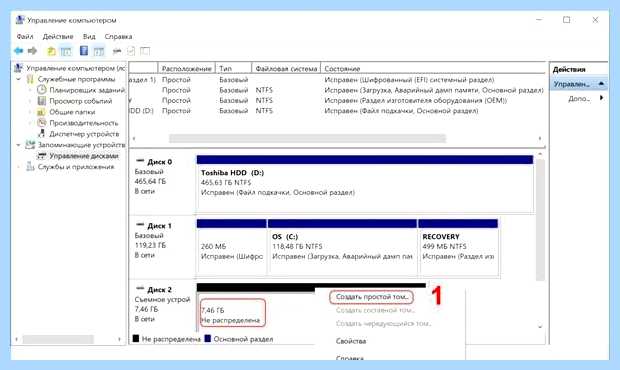Click the Back arrow toolbar icon
The width and height of the screenshot is (620, 370).
pyautogui.click(x=19, y=51)
